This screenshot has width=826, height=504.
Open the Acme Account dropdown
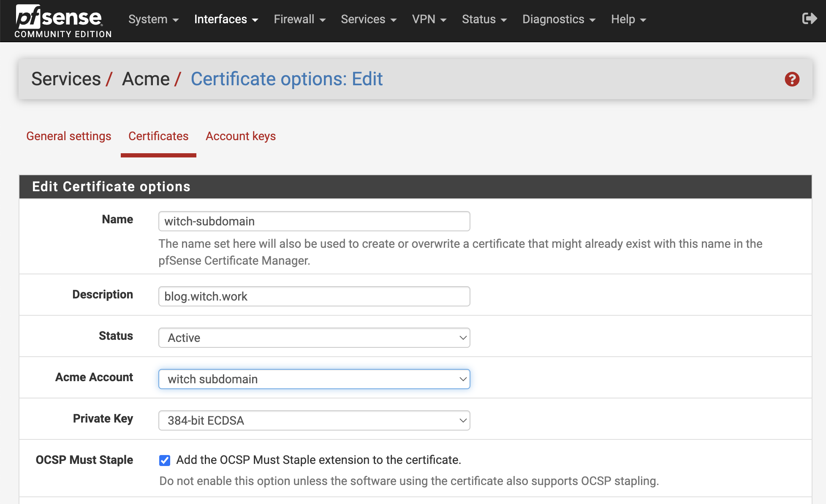(314, 379)
